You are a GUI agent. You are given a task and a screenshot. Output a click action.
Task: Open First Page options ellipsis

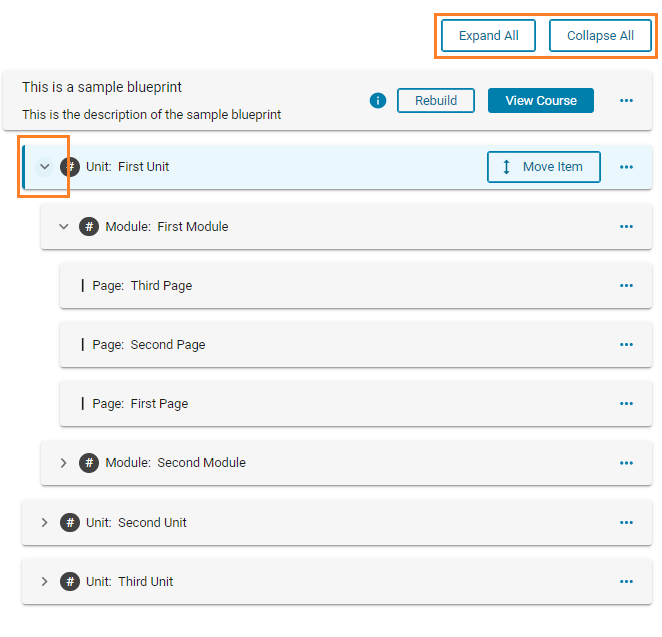pyautogui.click(x=627, y=404)
